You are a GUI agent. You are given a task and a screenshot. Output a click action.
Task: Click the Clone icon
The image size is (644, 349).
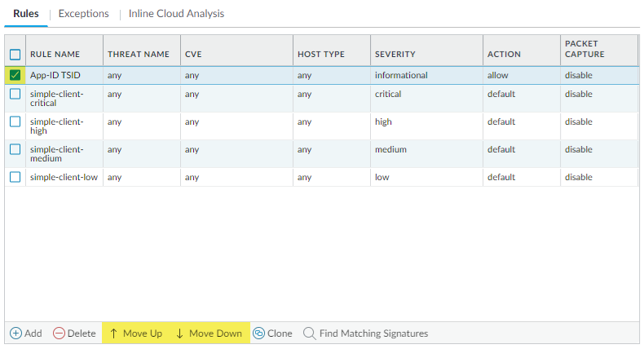[258, 334]
